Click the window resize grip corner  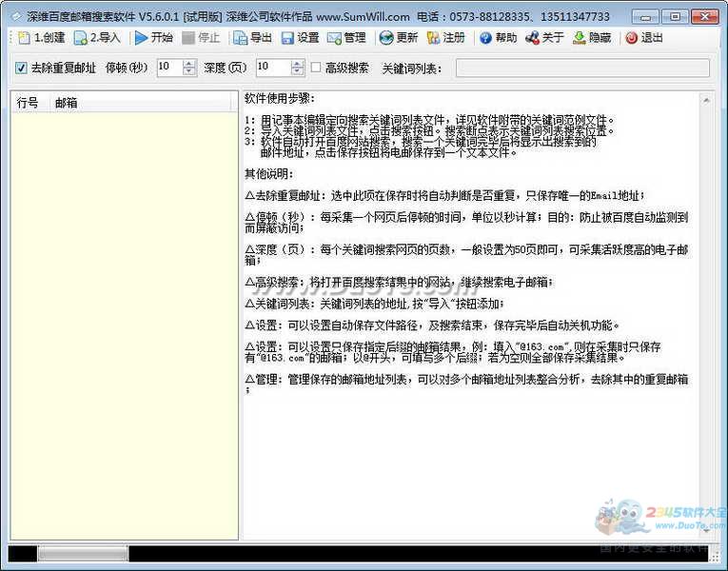coord(715,557)
